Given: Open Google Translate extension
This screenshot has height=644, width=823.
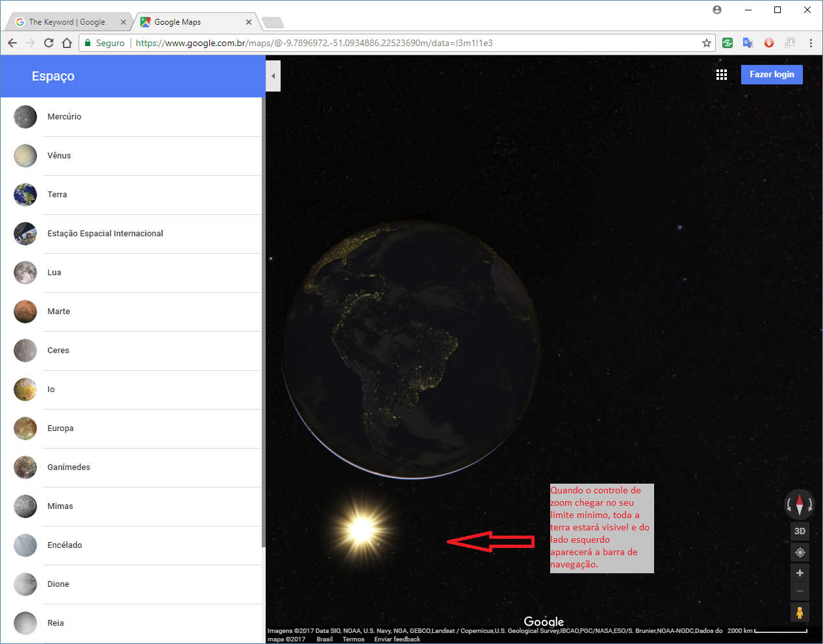Looking at the screenshot, I should (748, 43).
